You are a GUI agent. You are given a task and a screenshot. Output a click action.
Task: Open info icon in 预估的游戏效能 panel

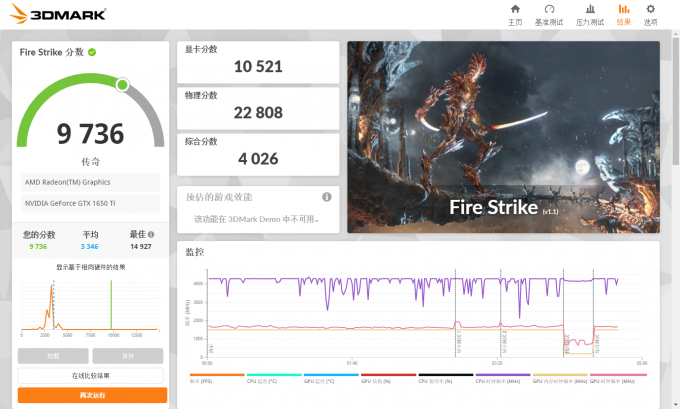click(327, 197)
